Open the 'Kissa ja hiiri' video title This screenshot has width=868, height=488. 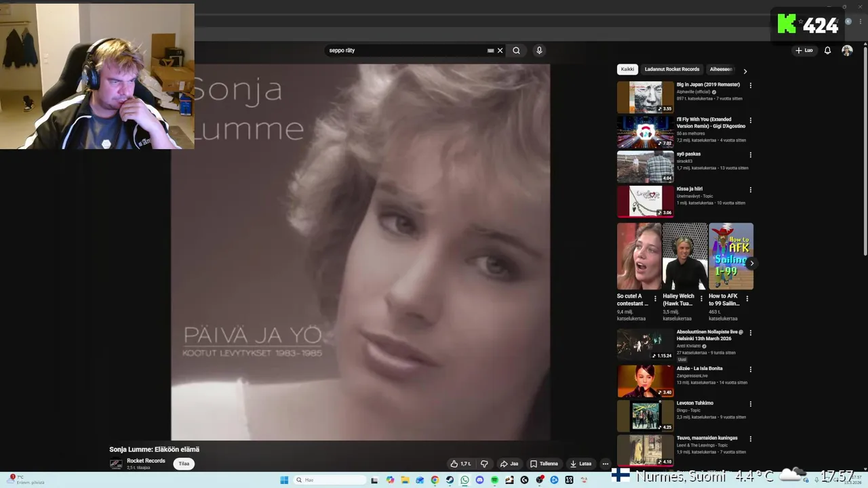pos(690,189)
